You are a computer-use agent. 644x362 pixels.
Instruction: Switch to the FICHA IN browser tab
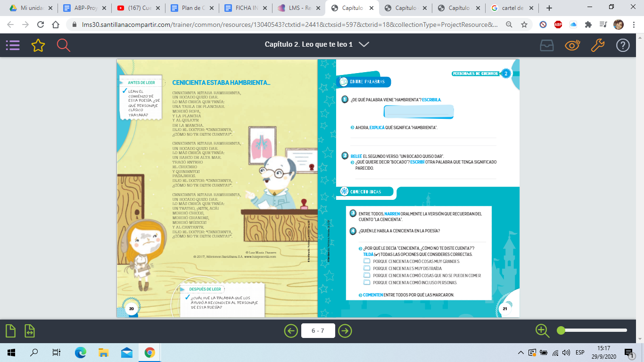point(246,8)
